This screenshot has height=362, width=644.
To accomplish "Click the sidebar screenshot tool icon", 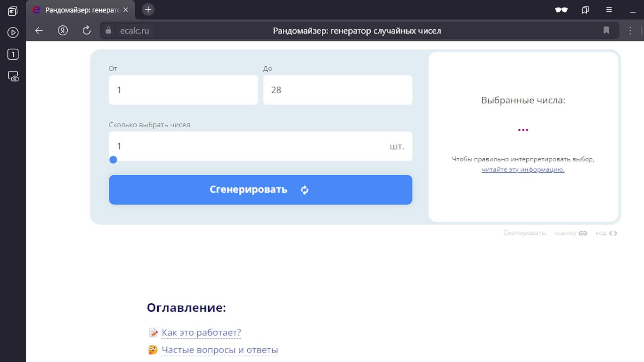I will click(x=13, y=76).
